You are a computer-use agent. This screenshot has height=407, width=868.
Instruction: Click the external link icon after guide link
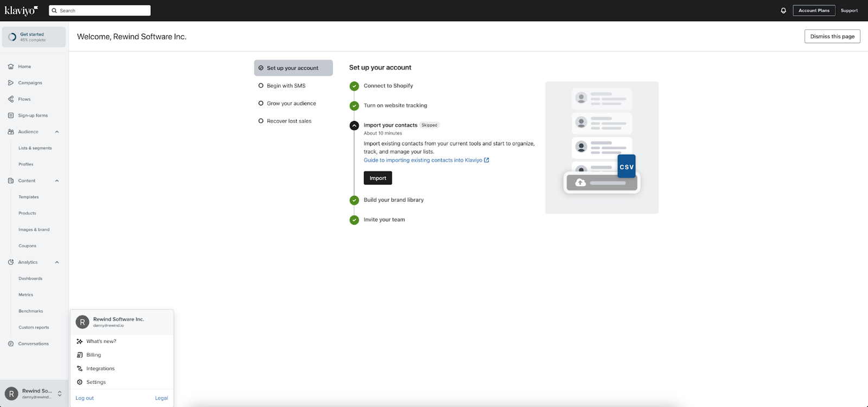pos(487,160)
